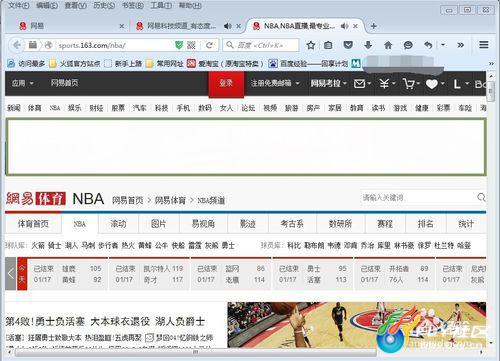Open the Firefox hamburger menu

click(x=484, y=45)
